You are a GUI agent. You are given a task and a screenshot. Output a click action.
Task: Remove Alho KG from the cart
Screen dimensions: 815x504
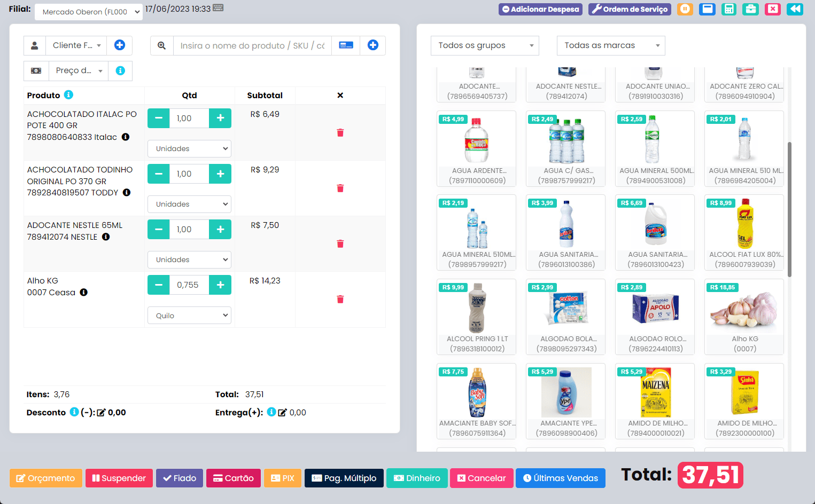coord(340,299)
